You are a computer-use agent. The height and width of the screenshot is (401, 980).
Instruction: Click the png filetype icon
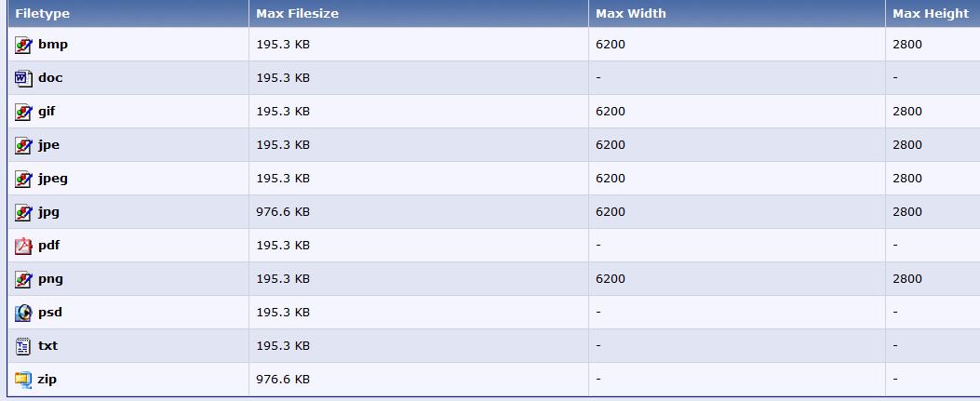(x=23, y=279)
